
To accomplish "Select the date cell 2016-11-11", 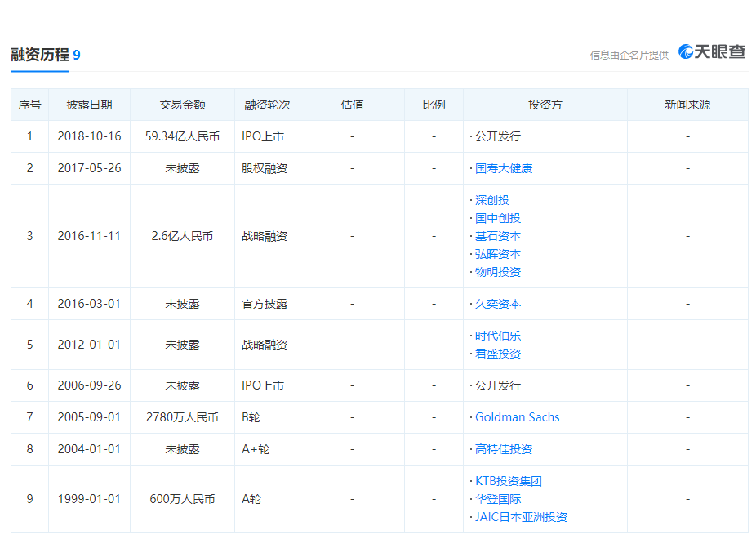I will (89, 236).
